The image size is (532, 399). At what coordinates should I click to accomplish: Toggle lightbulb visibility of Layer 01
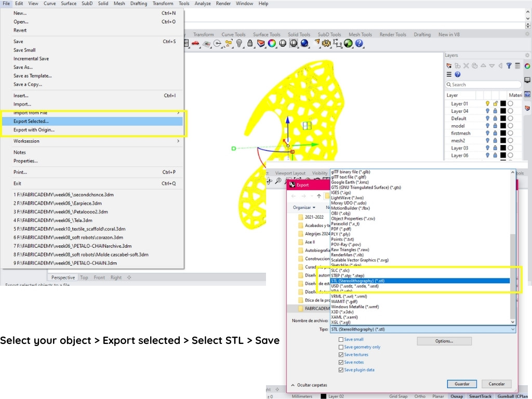coord(487,104)
